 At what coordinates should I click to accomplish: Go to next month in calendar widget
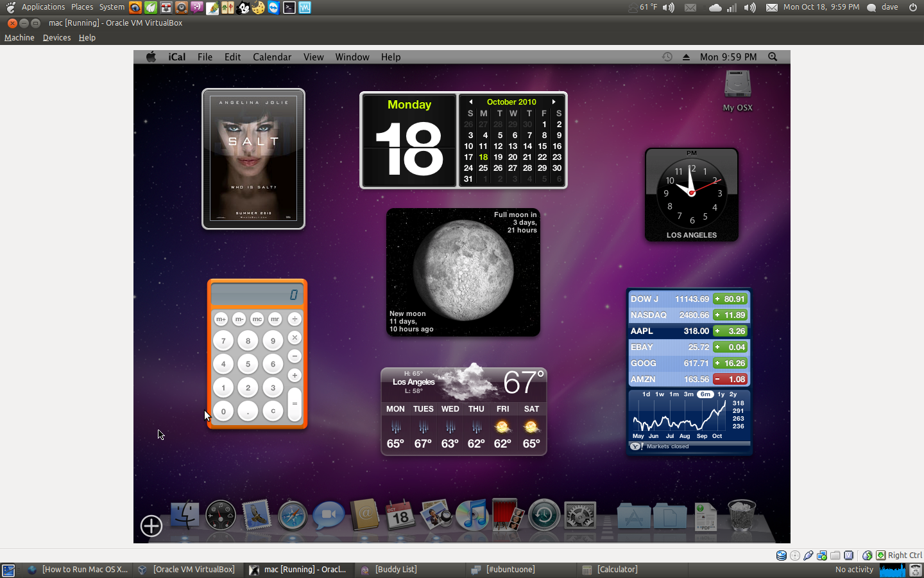click(554, 101)
